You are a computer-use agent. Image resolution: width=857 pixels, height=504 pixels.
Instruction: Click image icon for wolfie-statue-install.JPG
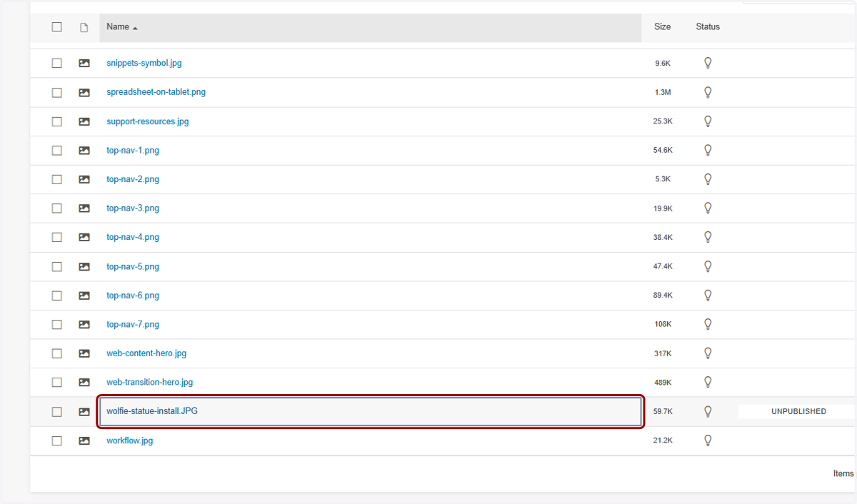point(84,412)
